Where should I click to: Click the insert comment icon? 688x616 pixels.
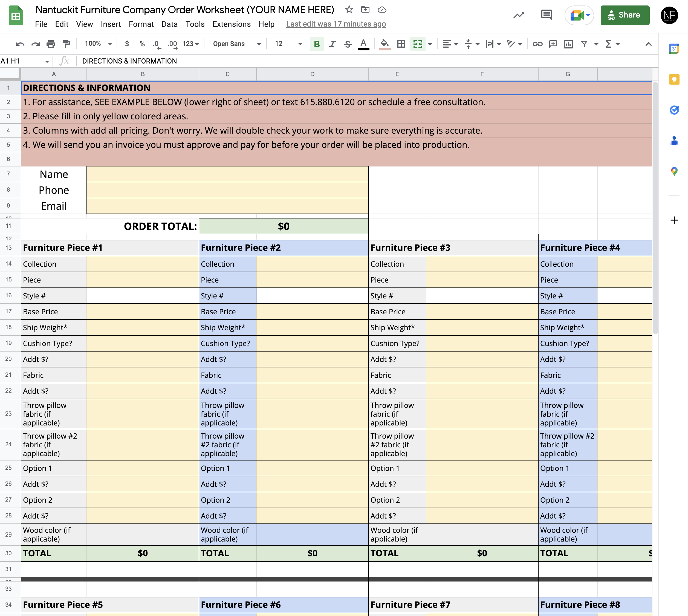(x=553, y=44)
